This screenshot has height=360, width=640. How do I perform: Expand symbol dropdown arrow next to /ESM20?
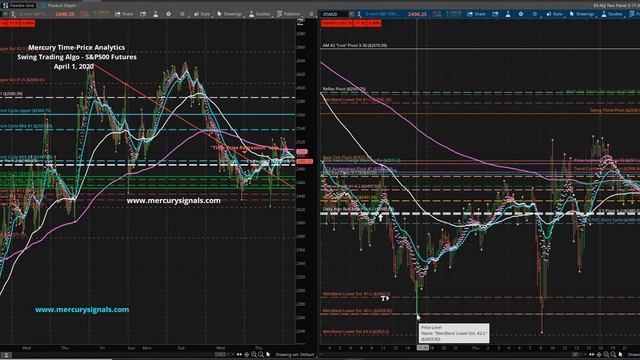pos(351,14)
